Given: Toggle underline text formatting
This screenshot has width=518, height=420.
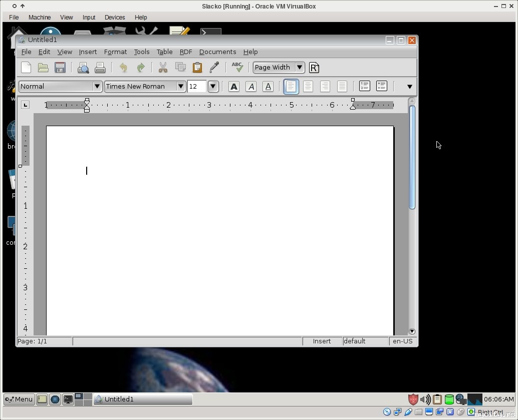Looking at the screenshot, I should [x=268, y=87].
